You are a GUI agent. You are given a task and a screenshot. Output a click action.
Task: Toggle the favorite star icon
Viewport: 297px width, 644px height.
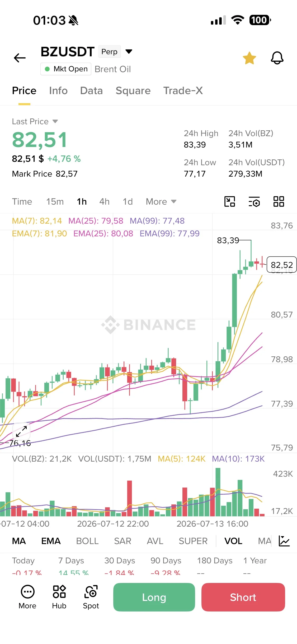tap(249, 58)
